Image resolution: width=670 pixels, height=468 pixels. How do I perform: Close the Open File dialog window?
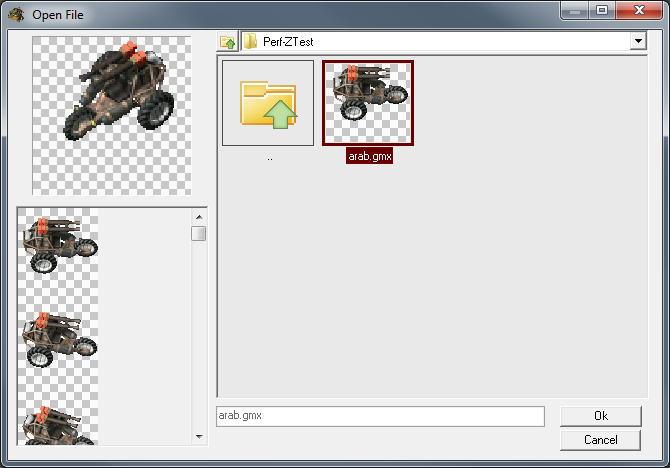click(x=639, y=10)
